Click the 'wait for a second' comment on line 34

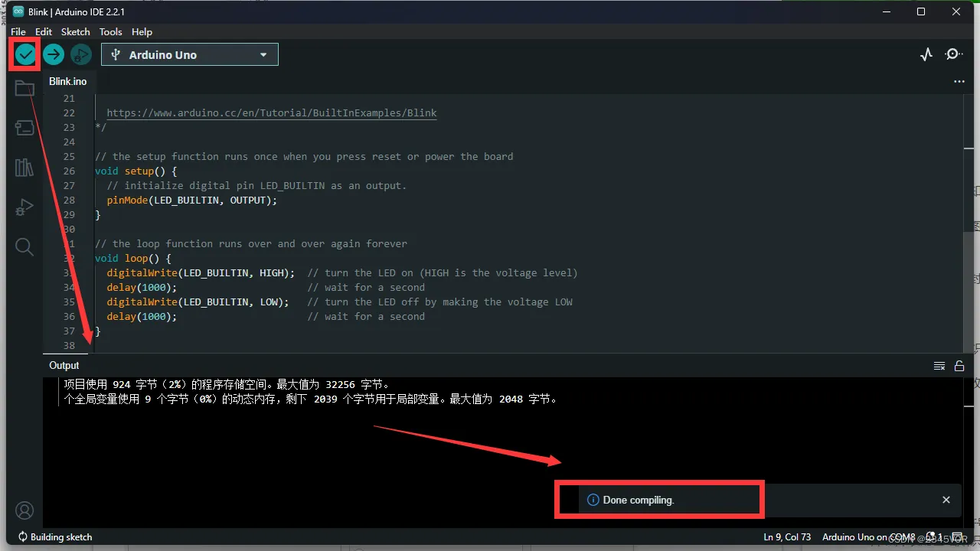point(366,288)
